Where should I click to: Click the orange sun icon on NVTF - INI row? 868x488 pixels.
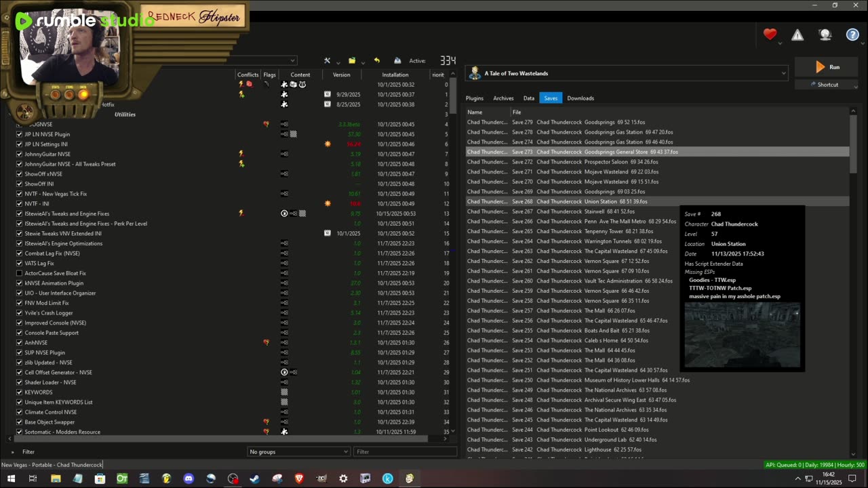point(328,203)
